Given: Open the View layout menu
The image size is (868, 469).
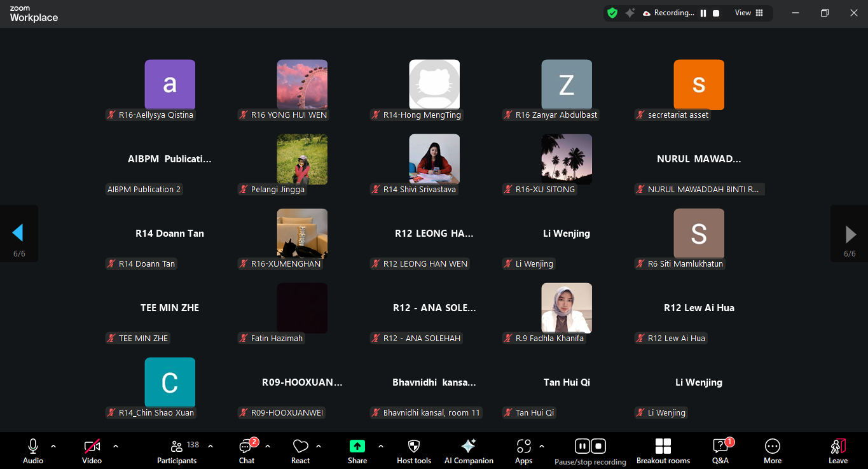Looking at the screenshot, I should pyautogui.click(x=748, y=13).
